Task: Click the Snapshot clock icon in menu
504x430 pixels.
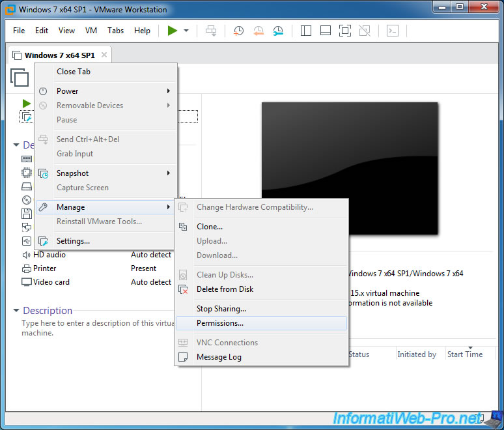Action: pyautogui.click(x=43, y=173)
